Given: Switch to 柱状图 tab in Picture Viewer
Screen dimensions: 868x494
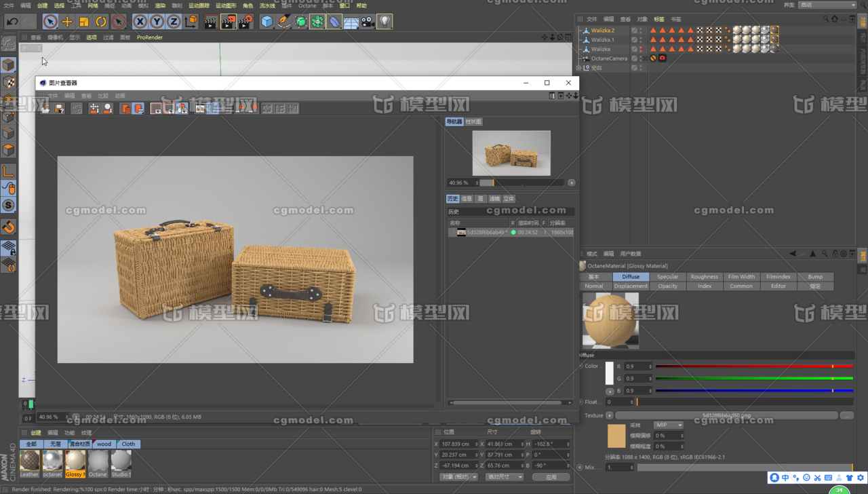Looking at the screenshot, I should tap(473, 121).
